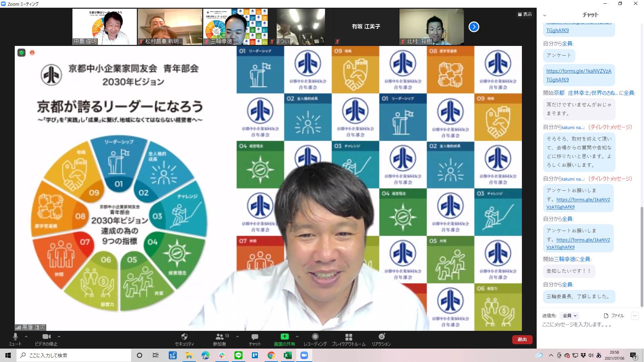Open Cortana circle icon
The width and height of the screenshot is (644, 362).
click(x=140, y=355)
